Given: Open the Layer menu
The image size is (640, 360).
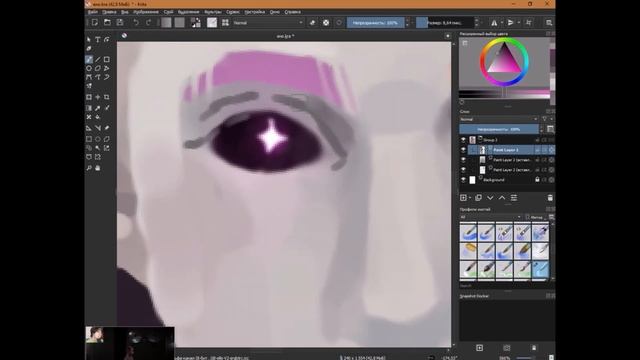Looking at the screenshot, I should click(x=168, y=12).
